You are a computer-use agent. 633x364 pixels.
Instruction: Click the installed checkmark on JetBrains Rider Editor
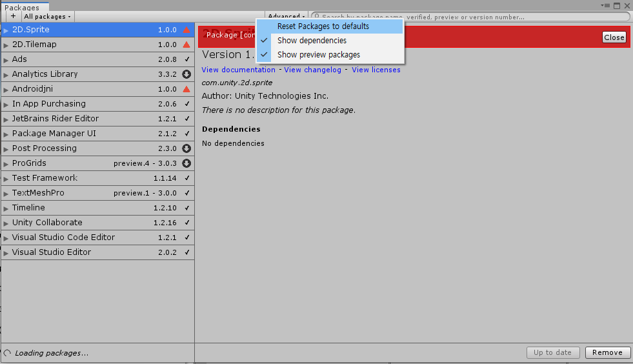point(187,119)
